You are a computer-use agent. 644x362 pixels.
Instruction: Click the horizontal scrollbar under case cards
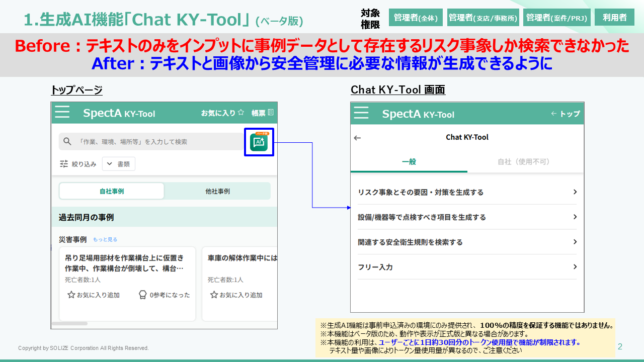(69, 324)
